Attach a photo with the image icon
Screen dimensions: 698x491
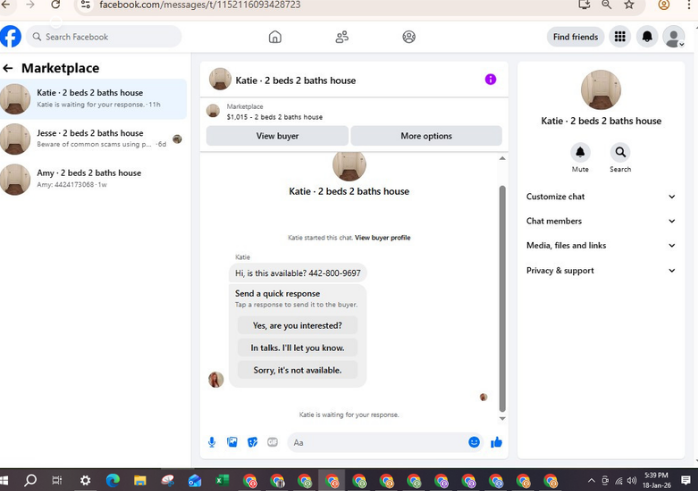tap(232, 442)
